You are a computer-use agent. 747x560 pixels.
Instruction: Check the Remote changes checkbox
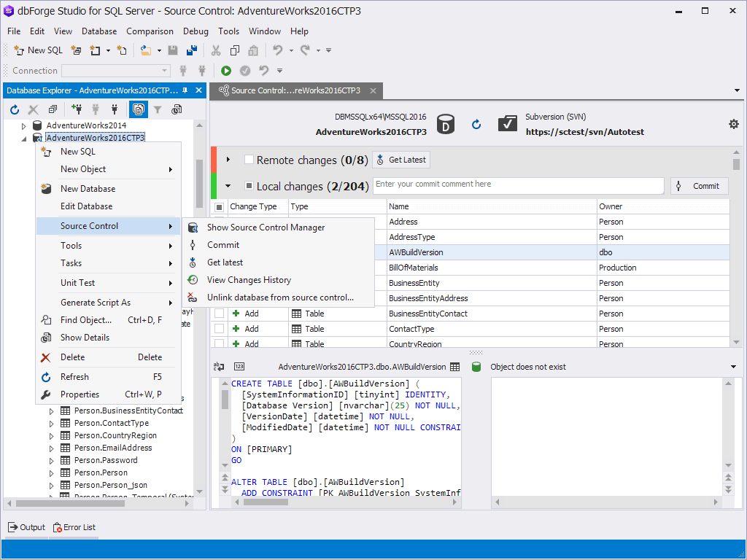pos(249,160)
